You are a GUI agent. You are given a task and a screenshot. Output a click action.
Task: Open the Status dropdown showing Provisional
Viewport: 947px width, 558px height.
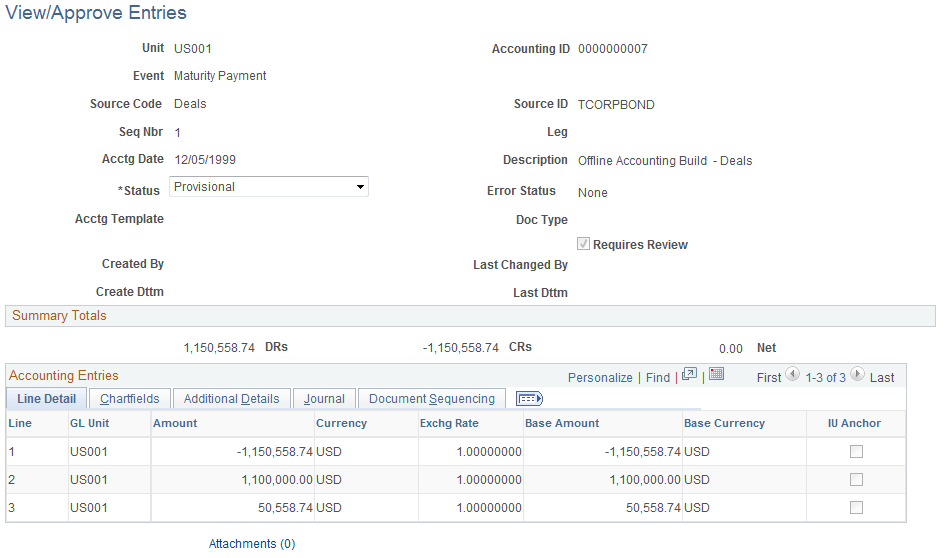click(x=269, y=187)
